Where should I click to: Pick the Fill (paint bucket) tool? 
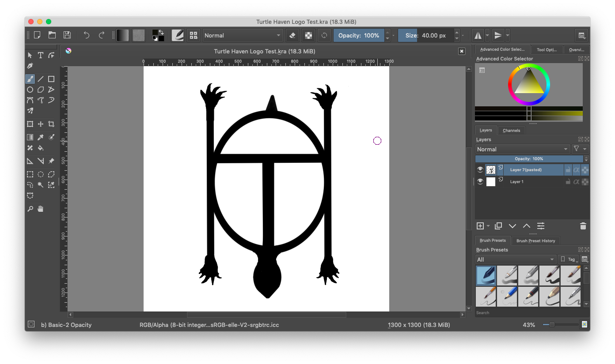(x=41, y=148)
